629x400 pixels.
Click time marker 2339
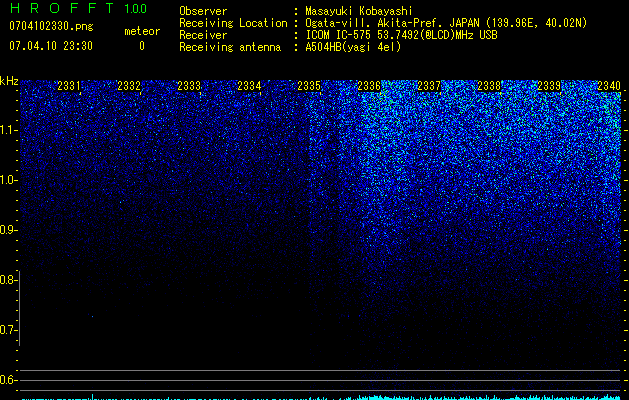(549, 86)
